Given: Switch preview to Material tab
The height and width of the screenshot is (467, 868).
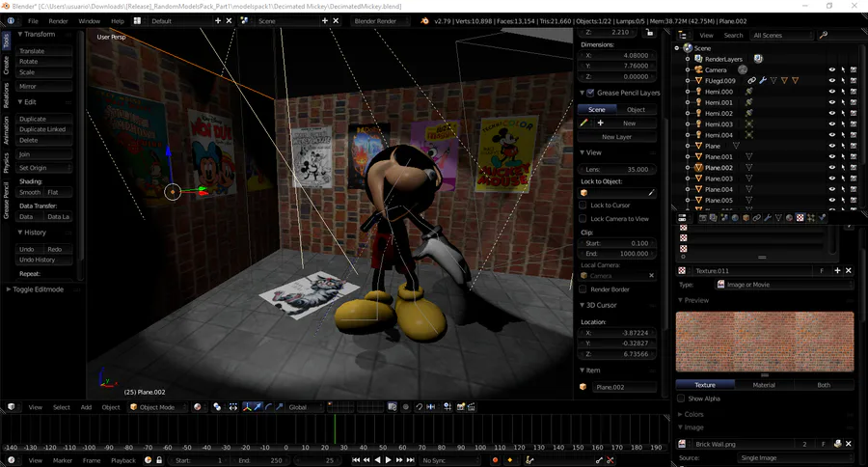Looking at the screenshot, I should pyautogui.click(x=764, y=384).
